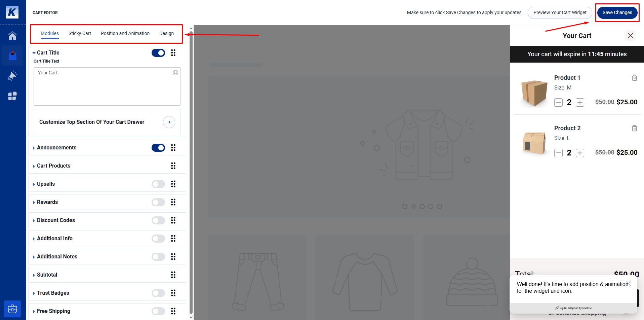Open the home icon in left sidebar
Screen dimensions: 644x320
pyautogui.click(x=12, y=36)
